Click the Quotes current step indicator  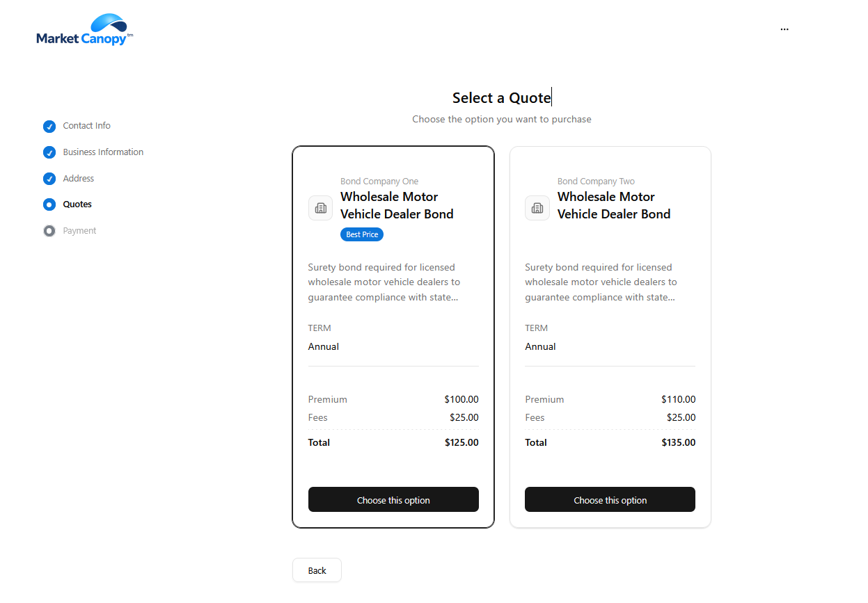(x=49, y=204)
